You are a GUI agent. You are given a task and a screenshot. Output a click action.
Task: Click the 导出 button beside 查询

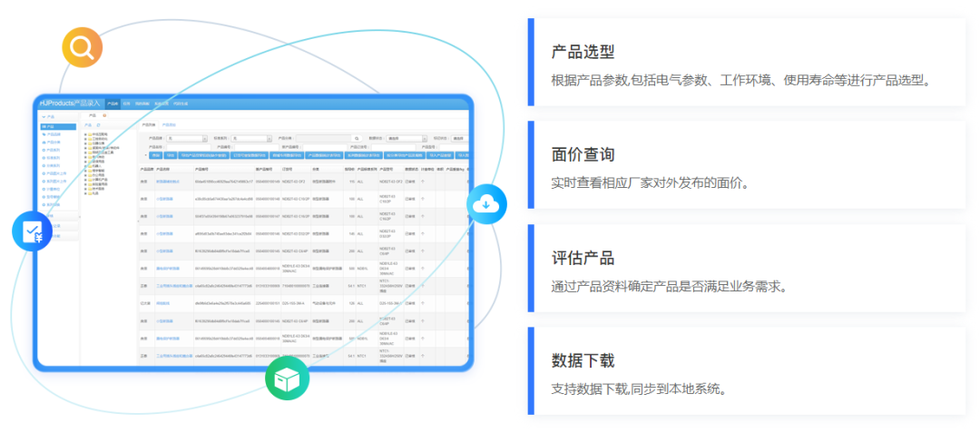170,155
